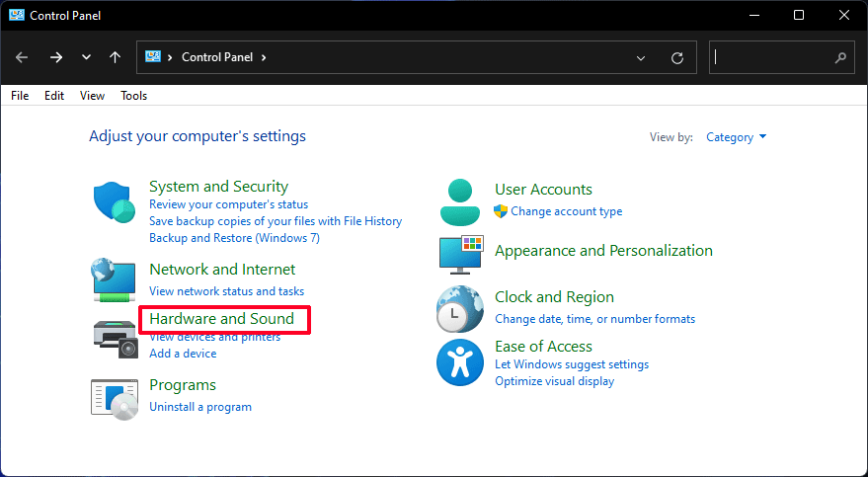Screen dimensions: 868x477
Task: Click the shield icon beside Change account type
Action: [501, 210]
